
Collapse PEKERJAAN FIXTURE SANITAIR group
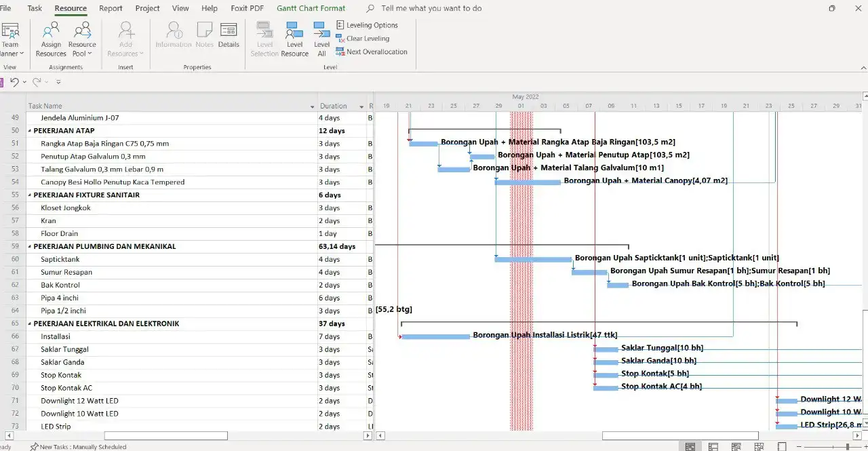(30, 195)
